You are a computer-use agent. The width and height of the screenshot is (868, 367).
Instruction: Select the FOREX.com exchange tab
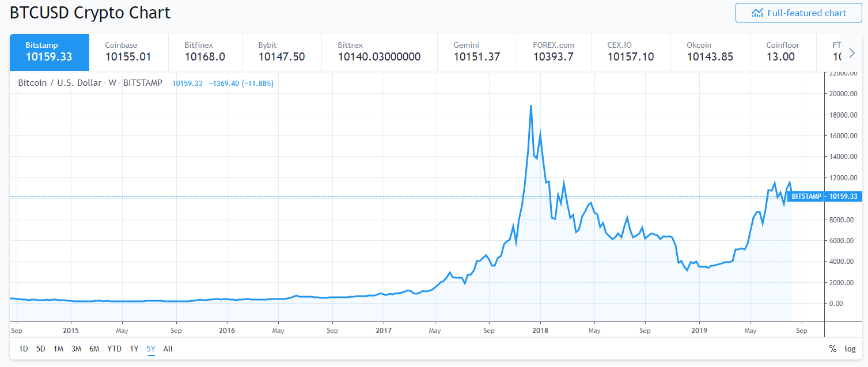(554, 52)
